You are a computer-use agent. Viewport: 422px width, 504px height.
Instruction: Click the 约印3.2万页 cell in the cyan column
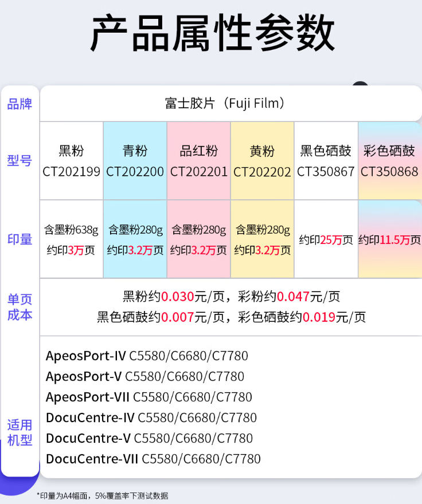135,239
